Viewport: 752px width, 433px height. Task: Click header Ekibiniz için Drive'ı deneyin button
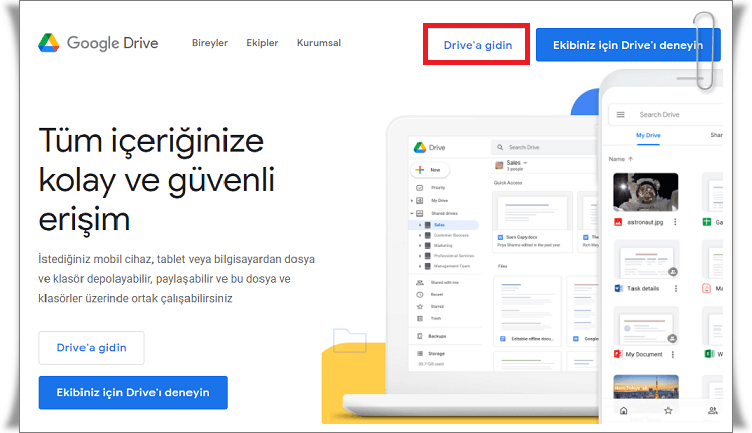628,45
